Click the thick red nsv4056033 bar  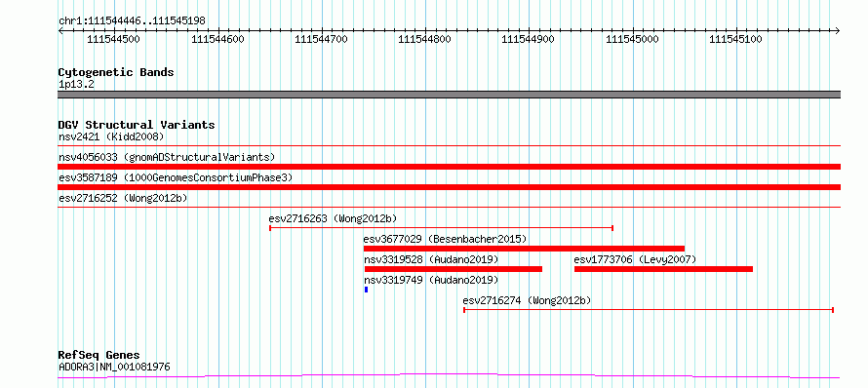click(x=449, y=167)
